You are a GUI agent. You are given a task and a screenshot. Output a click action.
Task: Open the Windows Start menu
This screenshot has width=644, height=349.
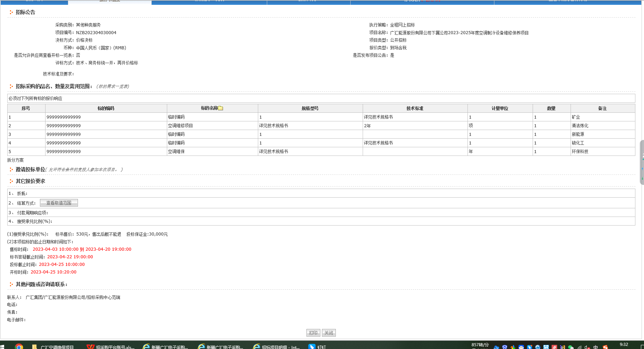coord(2,347)
